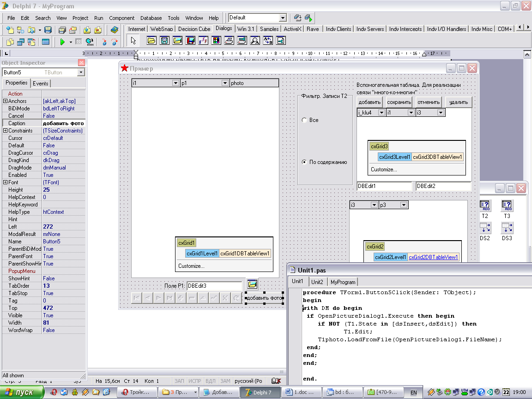Select ColorDialog component in palette
532x399 pixels.
(x=216, y=41)
